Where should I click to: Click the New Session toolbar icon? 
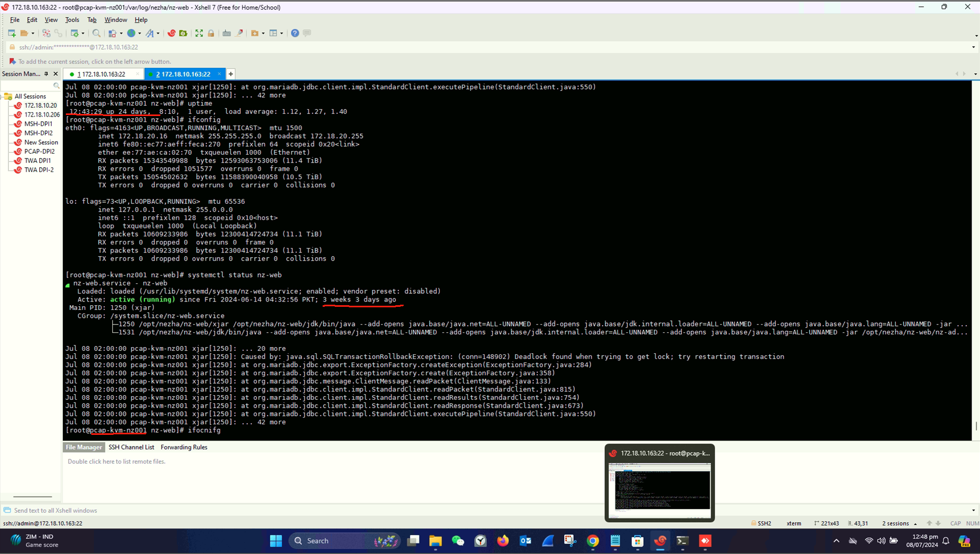coord(12,33)
